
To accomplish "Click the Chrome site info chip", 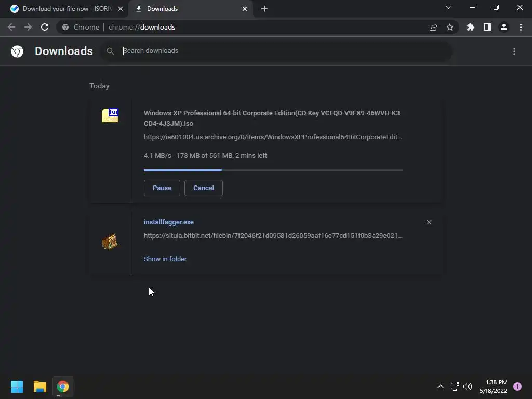I will point(81,27).
